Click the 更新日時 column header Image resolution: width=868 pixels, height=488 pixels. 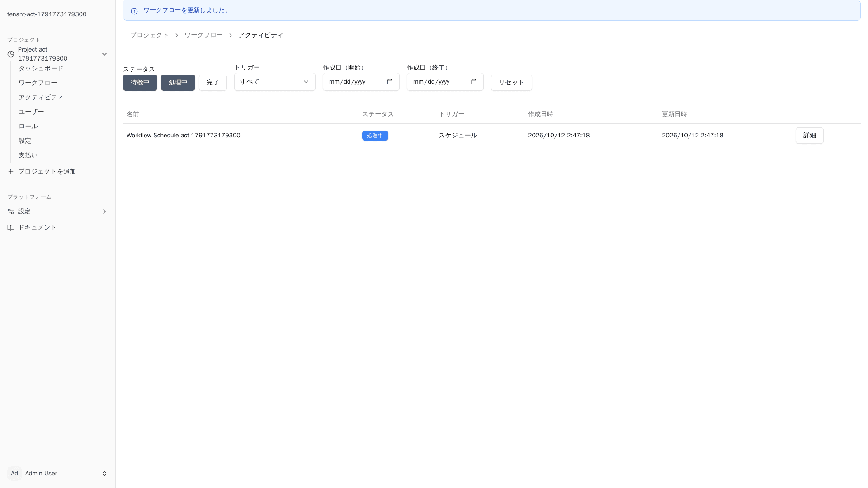[x=675, y=114]
